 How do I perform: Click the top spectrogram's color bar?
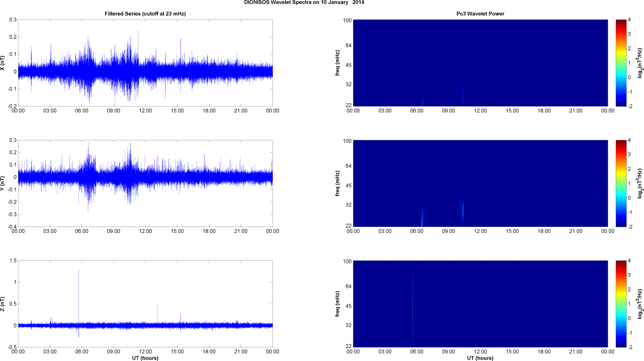(621, 63)
